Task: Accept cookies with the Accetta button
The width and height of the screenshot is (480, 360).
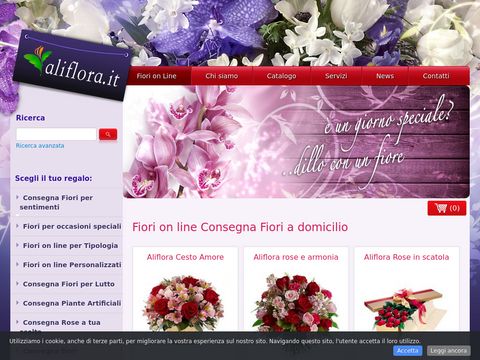Action: click(x=407, y=350)
